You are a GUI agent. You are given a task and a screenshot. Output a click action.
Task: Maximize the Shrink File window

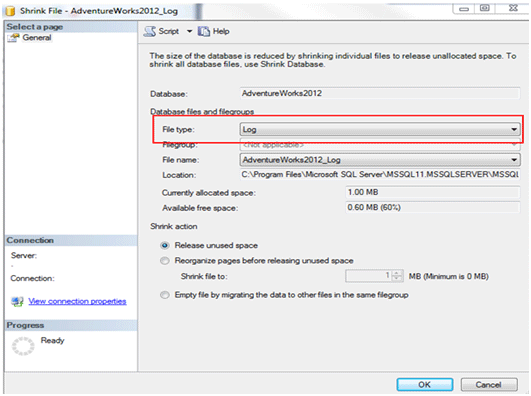pyautogui.click(x=485, y=8)
